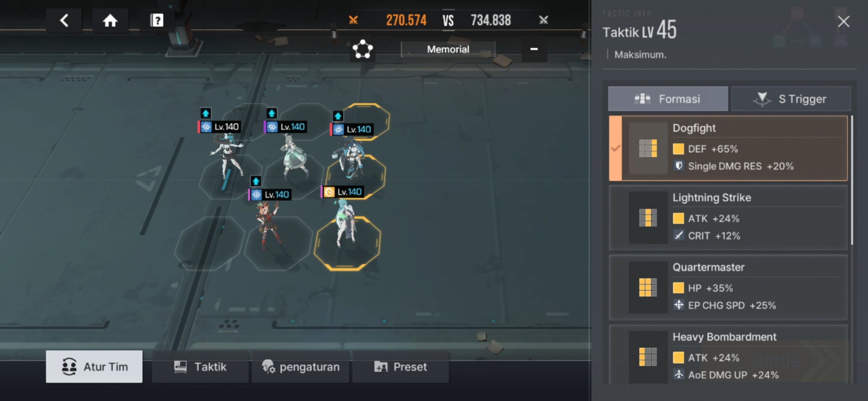868x401 pixels.
Task: Choose the Heavy Bombardment formation
Action: (728, 355)
